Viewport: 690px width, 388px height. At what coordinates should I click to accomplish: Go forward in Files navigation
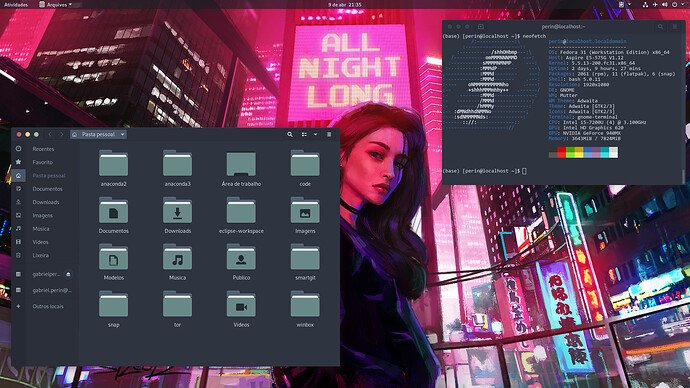[62, 134]
